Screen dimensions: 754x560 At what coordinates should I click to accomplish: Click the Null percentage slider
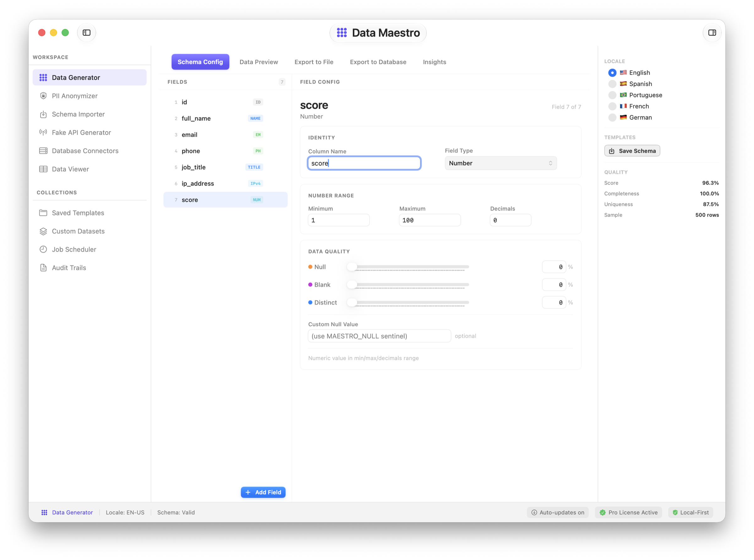(408, 267)
